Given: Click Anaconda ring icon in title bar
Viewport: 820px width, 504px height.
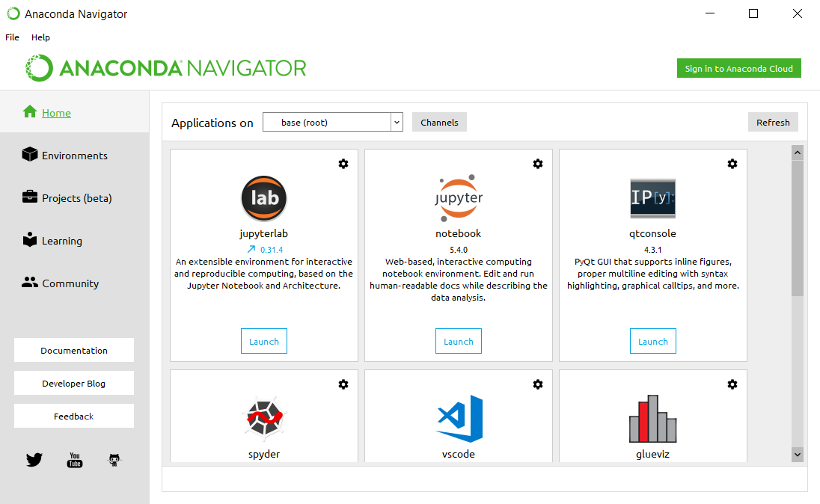Looking at the screenshot, I should 13,13.
